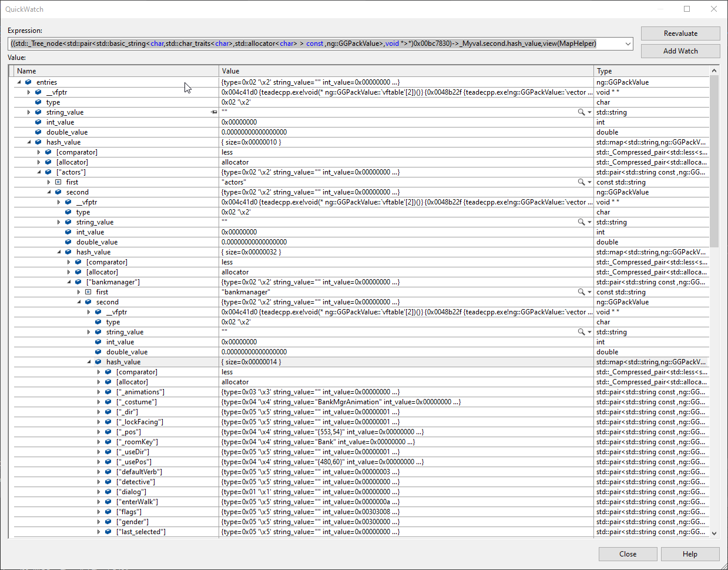728x570 pixels.
Task: Collapse the entries root node
Action: click(19, 82)
